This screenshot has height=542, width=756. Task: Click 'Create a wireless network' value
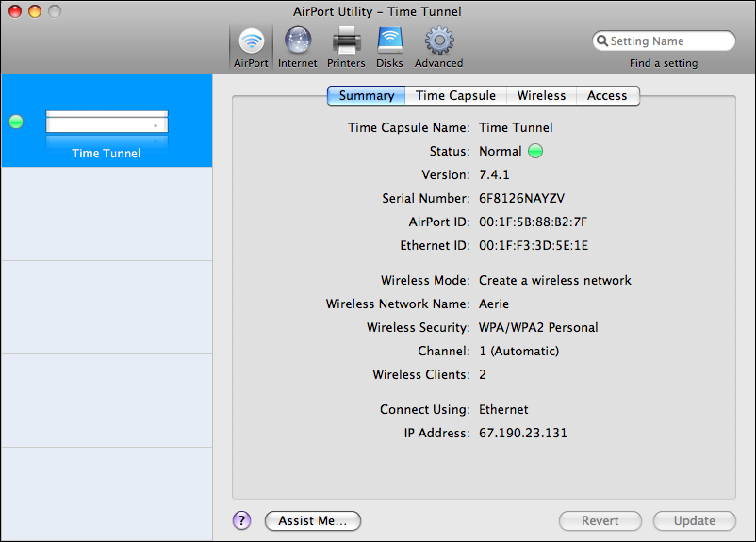(555, 280)
